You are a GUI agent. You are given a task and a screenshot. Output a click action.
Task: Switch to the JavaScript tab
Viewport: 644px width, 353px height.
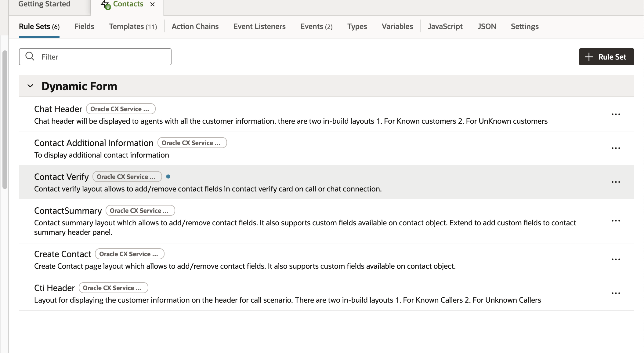point(445,27)
